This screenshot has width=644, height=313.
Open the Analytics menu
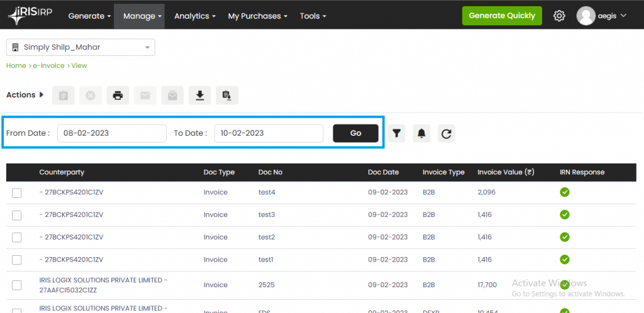click(x=195, y=16)
